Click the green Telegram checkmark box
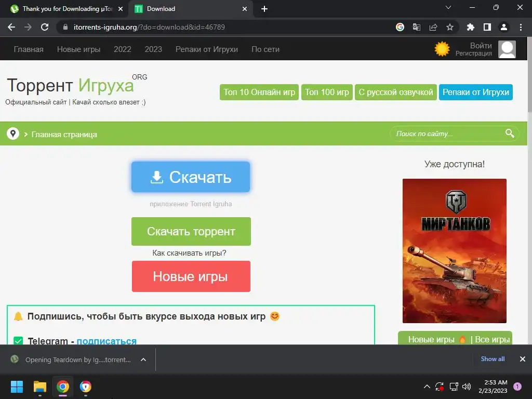 coord(18,341)
